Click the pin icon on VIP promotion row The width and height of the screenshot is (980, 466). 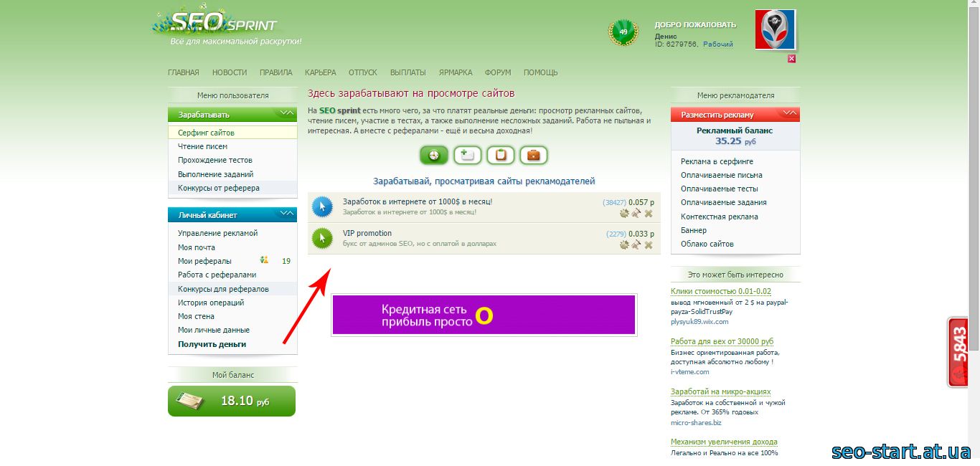[x=636, y=244]
